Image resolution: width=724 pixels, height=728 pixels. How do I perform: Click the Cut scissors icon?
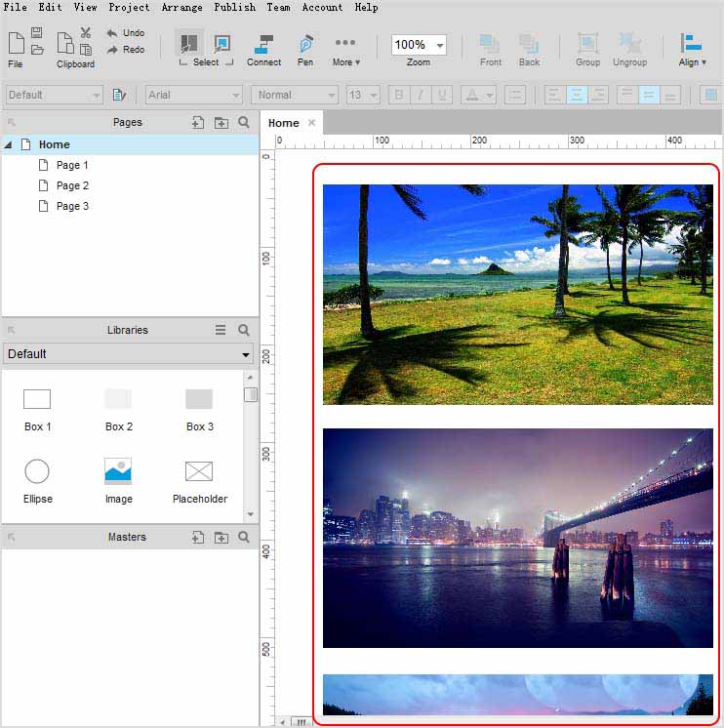[x=86, y=33]
